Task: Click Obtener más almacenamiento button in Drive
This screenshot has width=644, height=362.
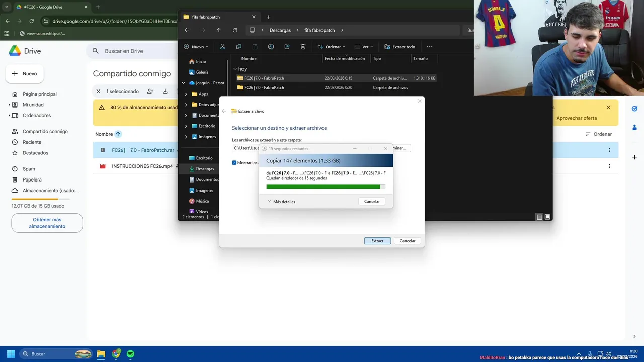Action: click(47, 223)
